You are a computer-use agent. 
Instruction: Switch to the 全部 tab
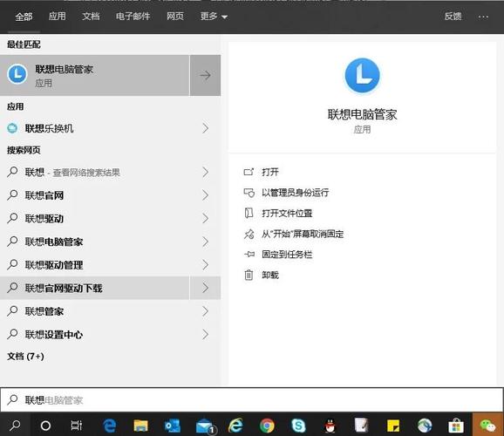click(24, 17)
